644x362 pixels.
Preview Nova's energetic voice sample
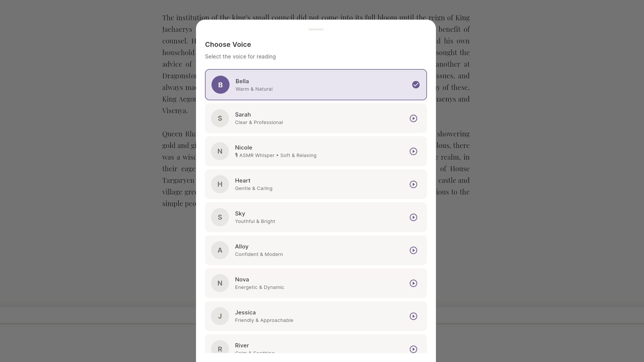click(x=413, y=283)
